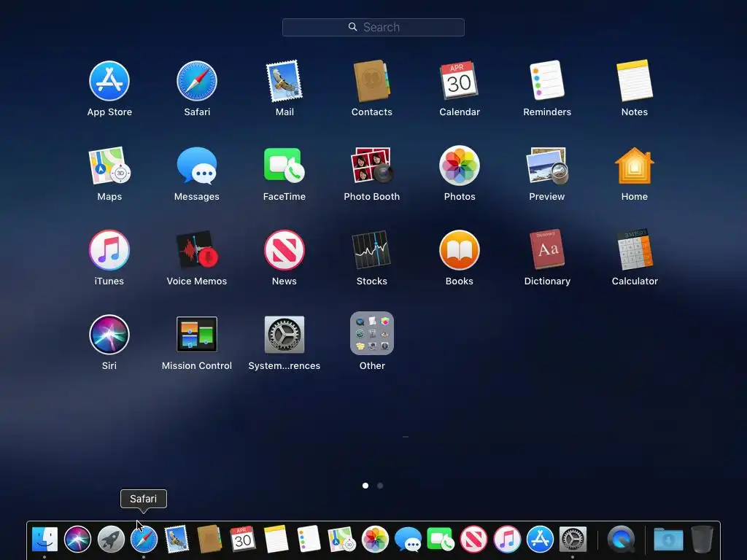The width and height of the screenshot is (747, 560).
Task: Open Notes app in Launchpad grid
Action: click(635, 80)
